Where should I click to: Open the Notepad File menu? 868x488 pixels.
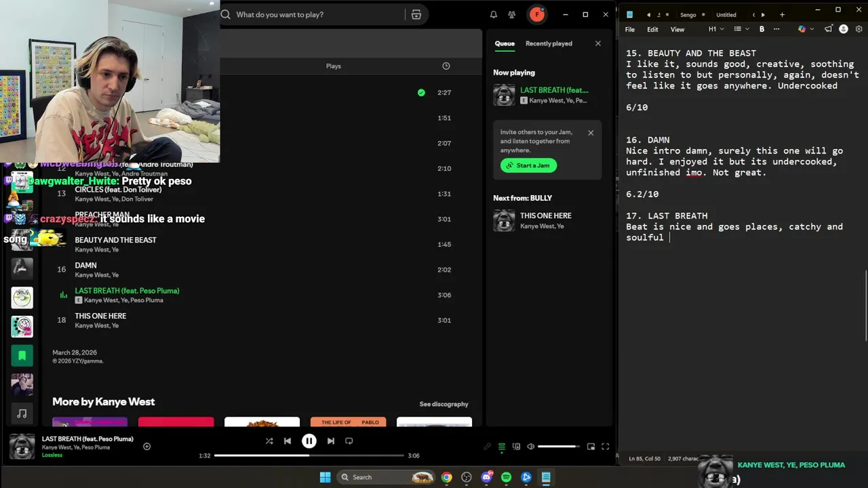(630, 29)
